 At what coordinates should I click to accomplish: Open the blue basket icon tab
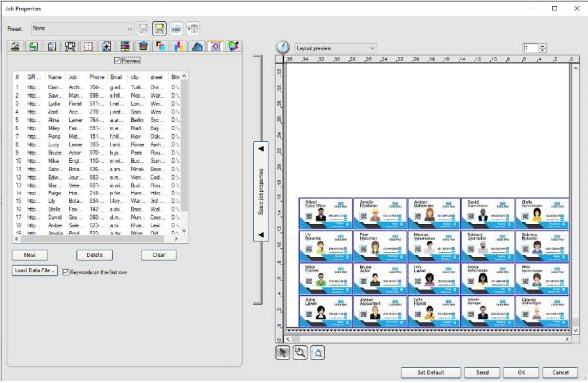tap(143, 47)
